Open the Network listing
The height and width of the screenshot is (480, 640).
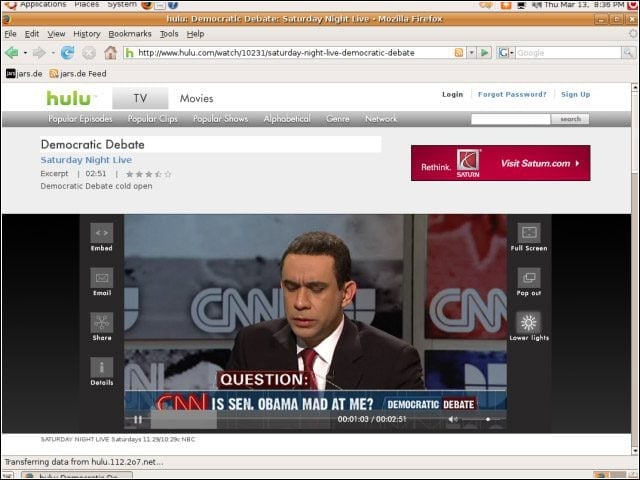point(381,119)
